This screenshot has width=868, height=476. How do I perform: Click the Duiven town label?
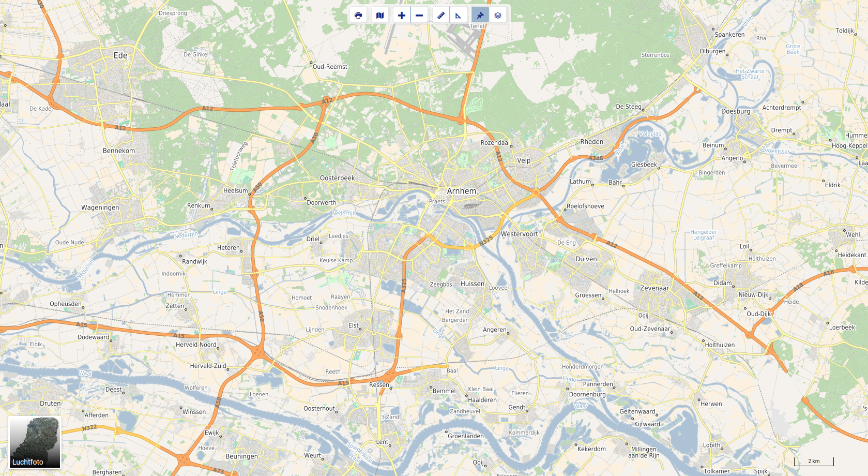point(586,259)
